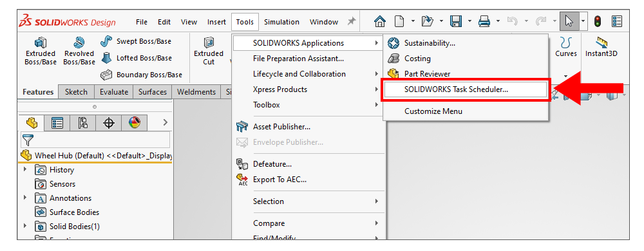Expand the Save dropdown arrow

coord(470,21)
